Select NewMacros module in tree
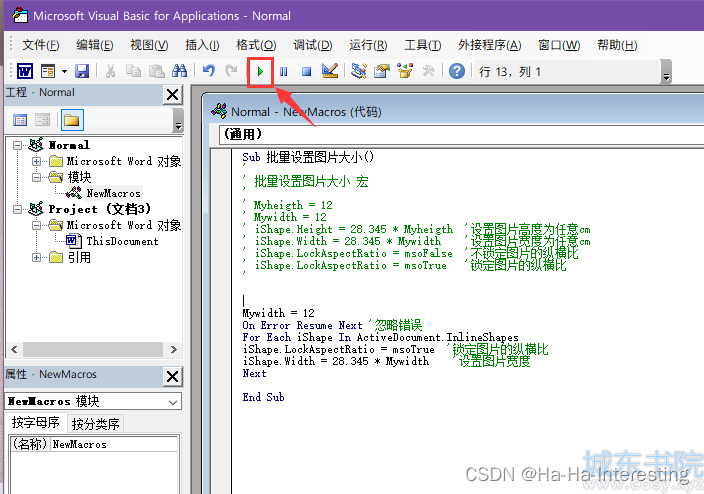704x494 pixels. pos(113,194)
